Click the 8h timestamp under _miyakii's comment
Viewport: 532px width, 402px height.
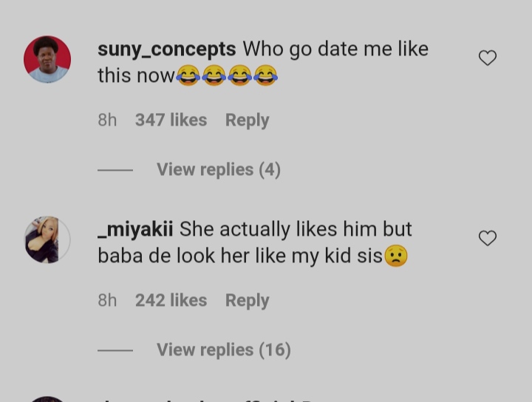click(x=107, y=300)
